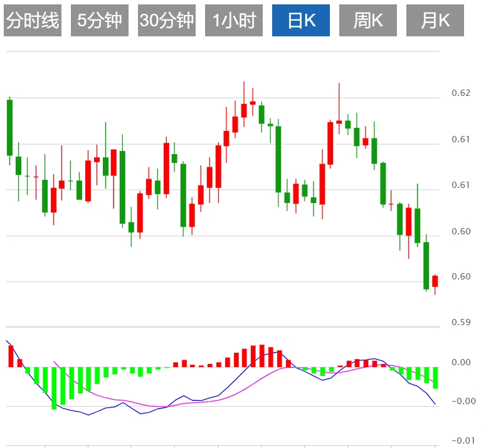Screen dimensions: 486x448
Task: Click the 0.00 MACD axis label
Action: click(x=461, y=362)
